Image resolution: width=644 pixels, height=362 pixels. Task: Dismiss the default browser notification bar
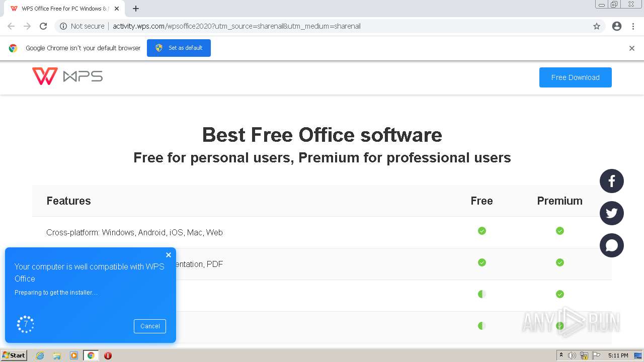632,48
